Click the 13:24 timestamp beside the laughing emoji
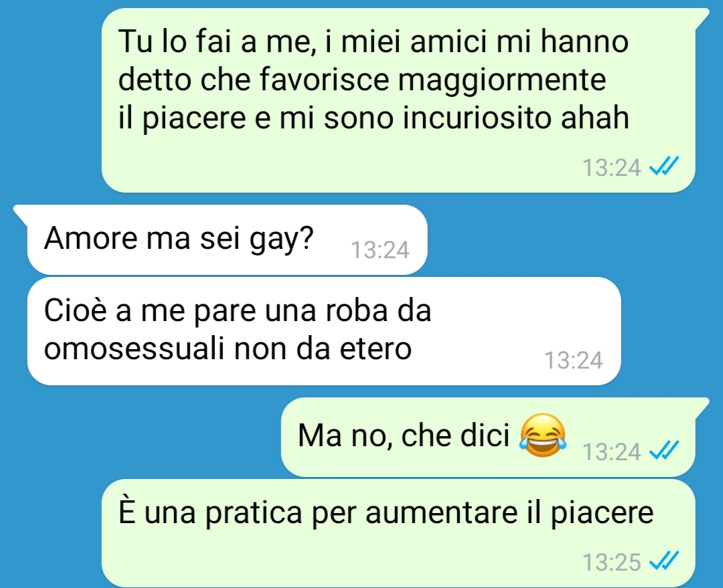The height and width of the screenshot is (588, 723). (611, 451)
